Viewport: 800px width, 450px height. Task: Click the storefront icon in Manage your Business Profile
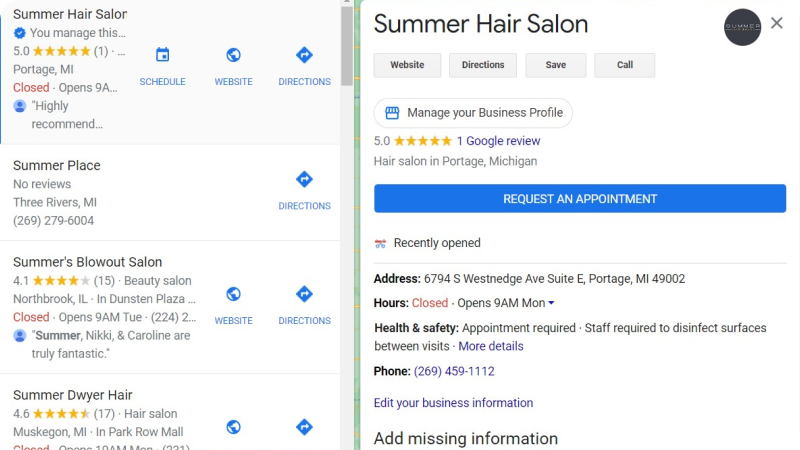pyautogui.click(x=392, y=113)
